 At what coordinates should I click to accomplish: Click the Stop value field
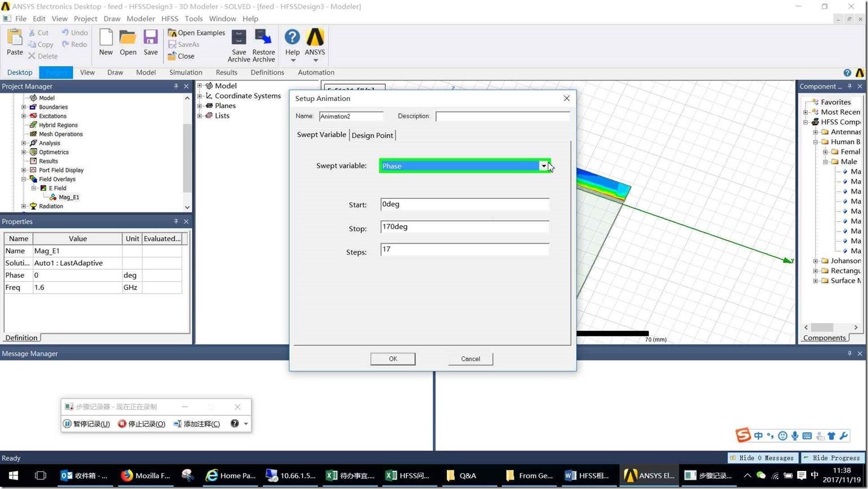coord(464,227)
